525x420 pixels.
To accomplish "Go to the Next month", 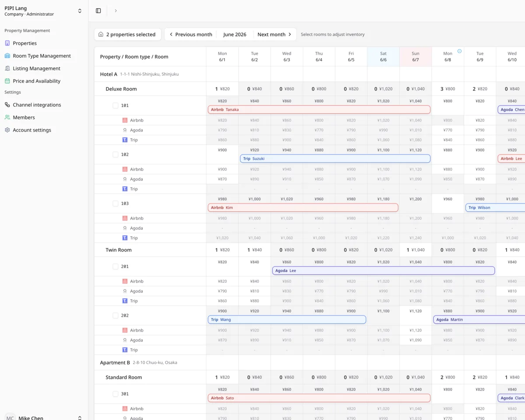I will [x=274, y=34].
